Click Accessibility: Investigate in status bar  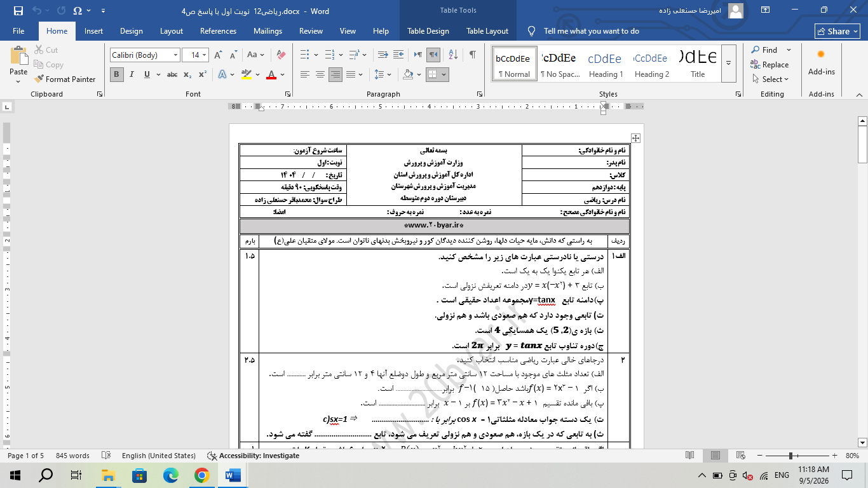click(x=253, y=456)
